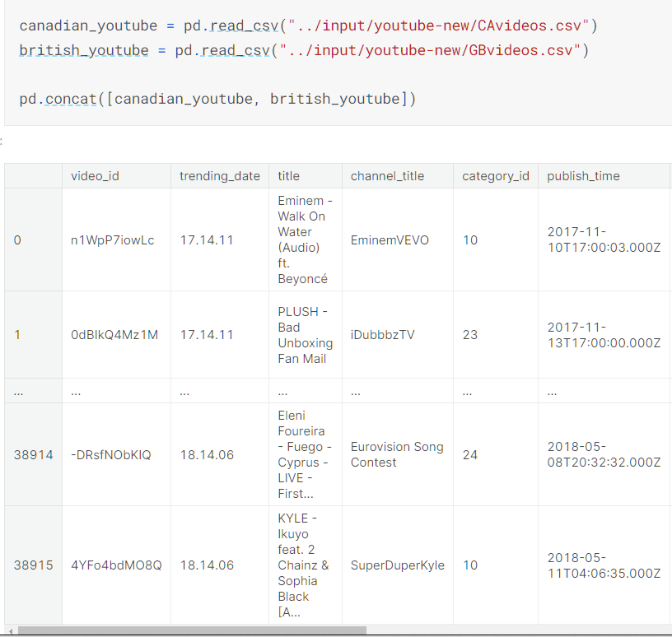The height and width of the screenshot is (637, 672).
Task: Click row index 0 in the table
Action: click(x=18, y=240)
